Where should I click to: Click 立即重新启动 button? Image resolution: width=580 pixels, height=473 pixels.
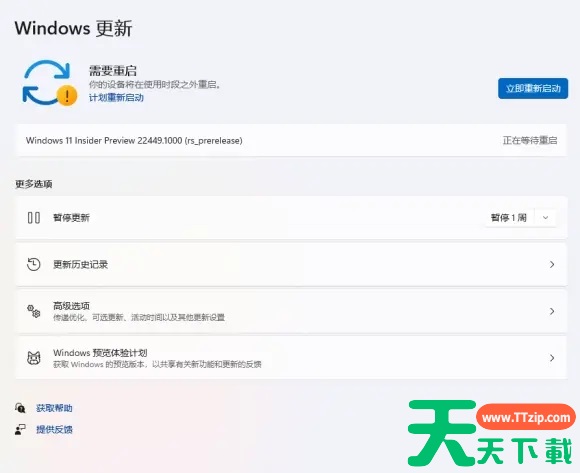[533, 88]
